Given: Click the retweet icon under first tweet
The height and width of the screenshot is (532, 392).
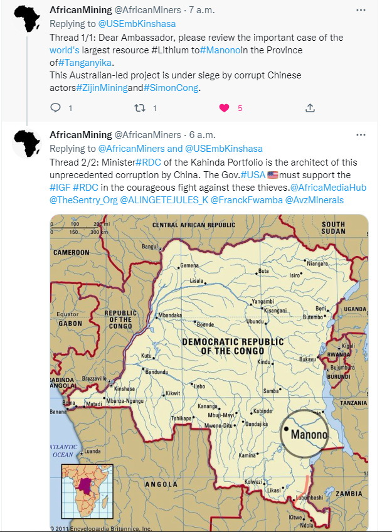Looking at the screenshot, I should 140,108.
